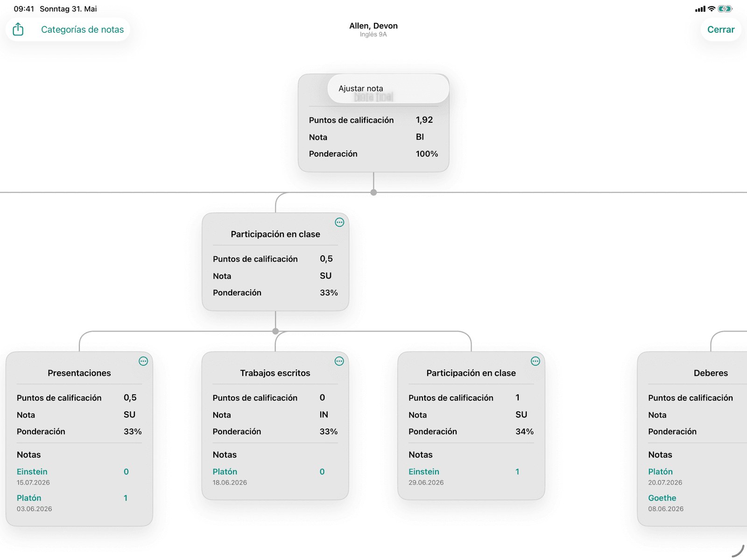This screenshot has height=560, width=747.
Task: Tap the battery status icon
Action: (x=725, y=8)
